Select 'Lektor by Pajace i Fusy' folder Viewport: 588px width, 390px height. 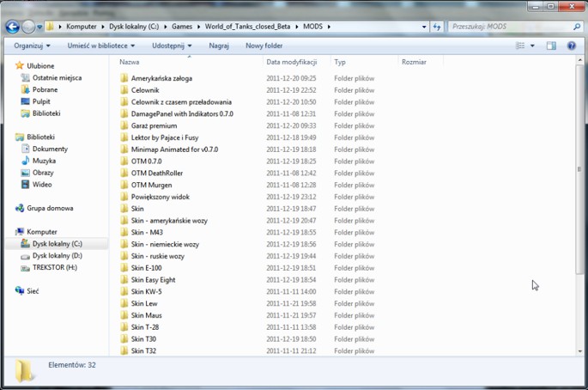[x=165, y=137]
